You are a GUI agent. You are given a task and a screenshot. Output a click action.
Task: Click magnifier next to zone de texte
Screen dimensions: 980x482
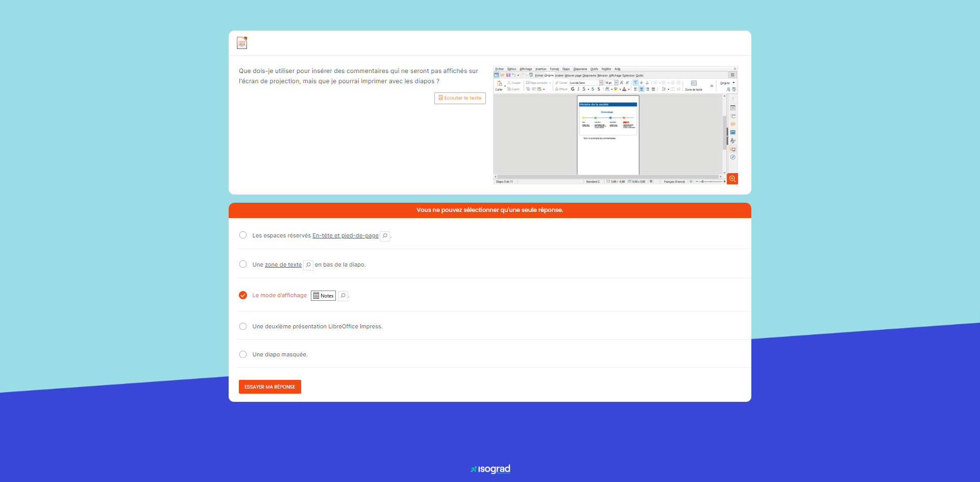point(308,265)
